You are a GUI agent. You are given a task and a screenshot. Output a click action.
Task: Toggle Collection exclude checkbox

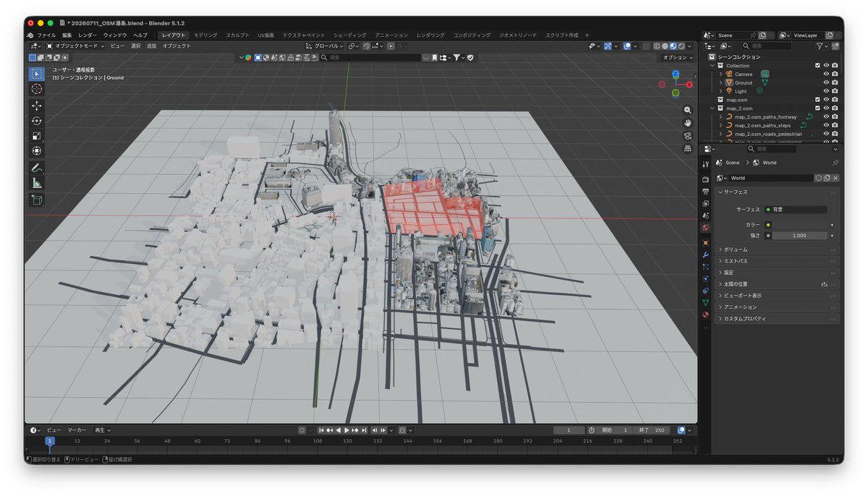coord(817,65)
